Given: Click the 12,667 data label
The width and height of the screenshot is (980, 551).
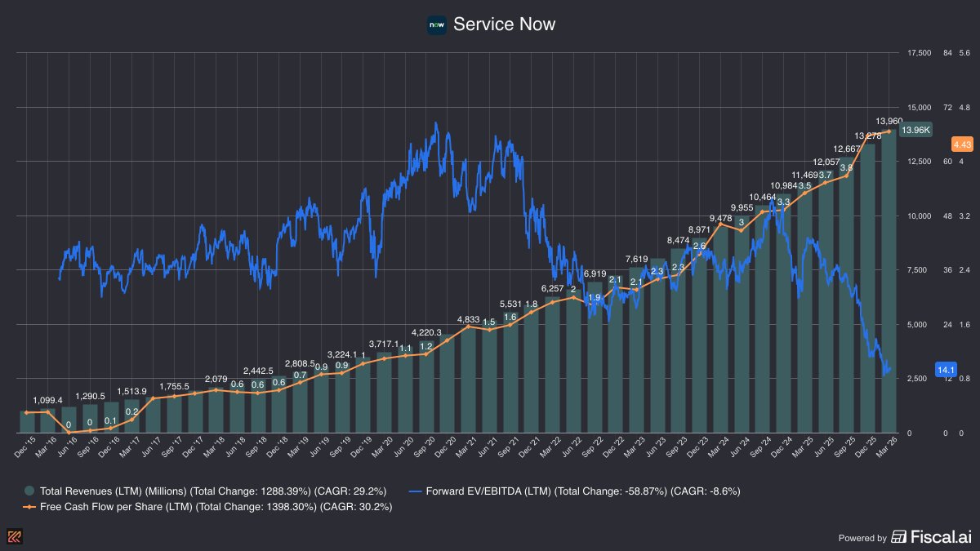Looking at the screenshot, I should click(846, 149).
